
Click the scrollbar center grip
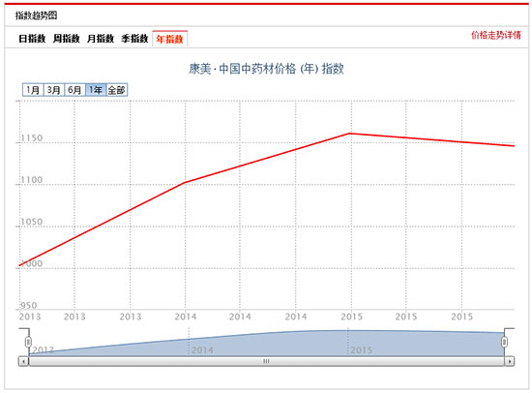click(x=266, y=361)
